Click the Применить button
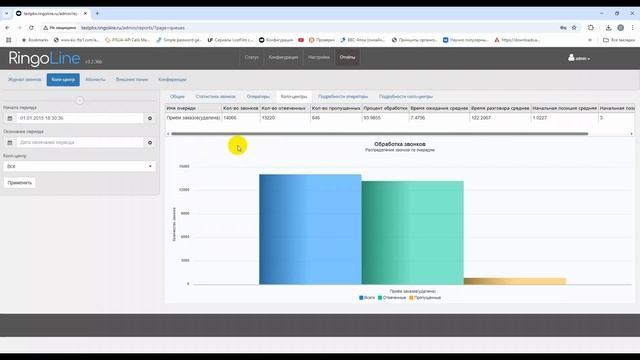Screen dimensions: 640x360 click(20, 183)
